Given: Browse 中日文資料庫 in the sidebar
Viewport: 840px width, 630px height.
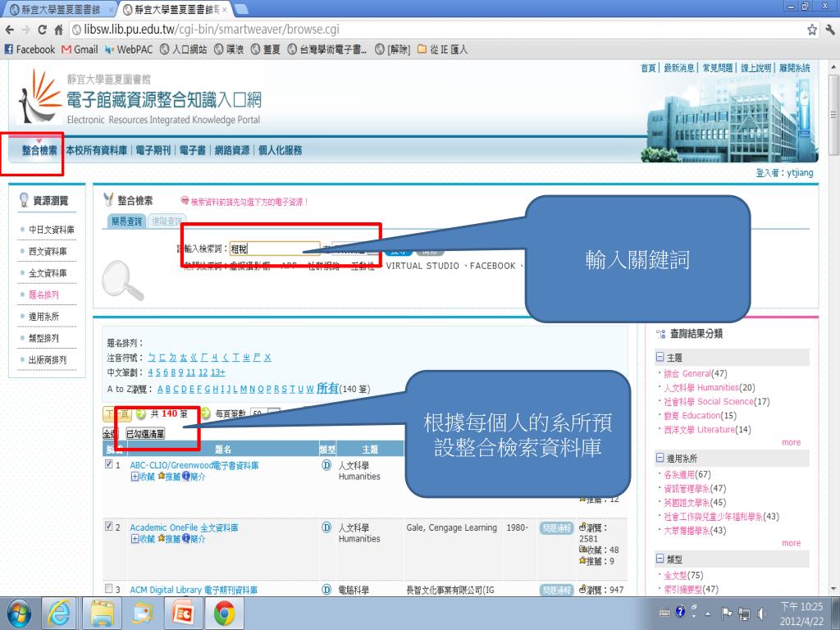Looking at the screenshot, I should (52, 230).
